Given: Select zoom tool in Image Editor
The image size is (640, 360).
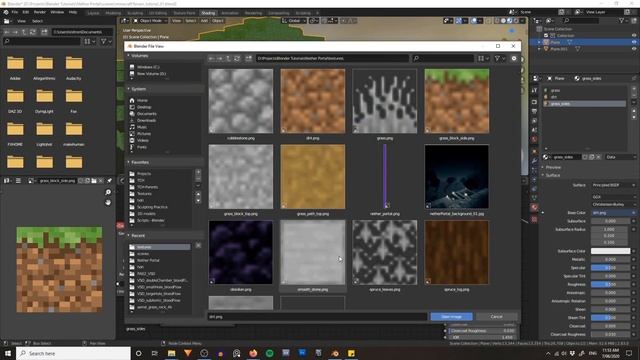Looking at the screenshot, I should pyautogui.click(x=108, y=192).
